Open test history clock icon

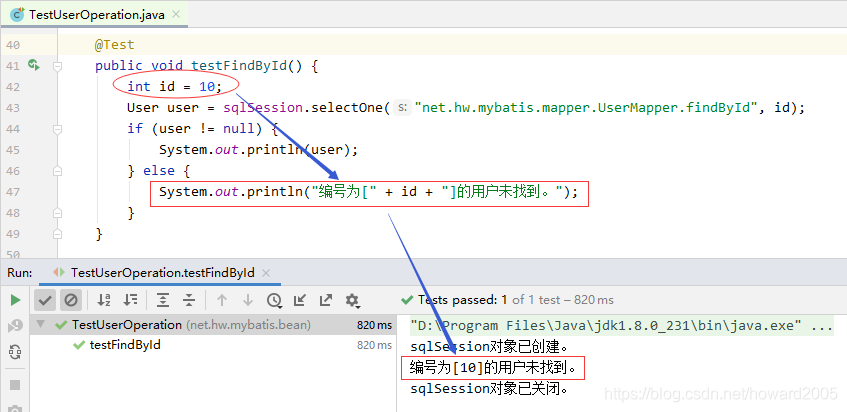click(274, 300)
